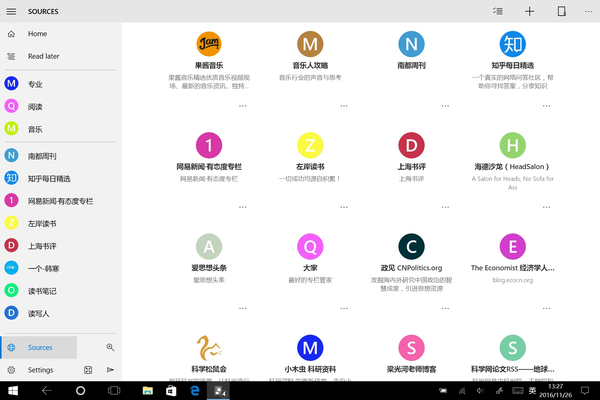Open 知乎每日精选 feed in sidebar

click(61, 178)
